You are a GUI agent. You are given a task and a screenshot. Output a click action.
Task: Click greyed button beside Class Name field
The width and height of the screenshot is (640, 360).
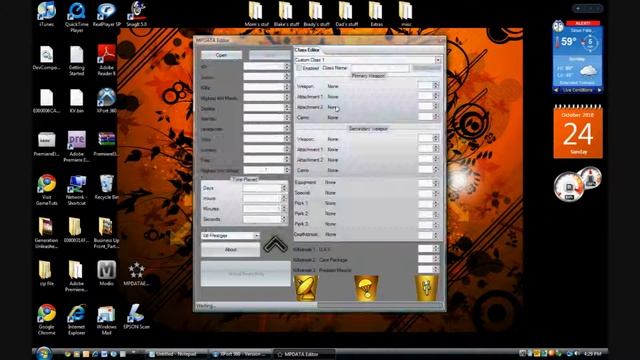click(427, 68)
